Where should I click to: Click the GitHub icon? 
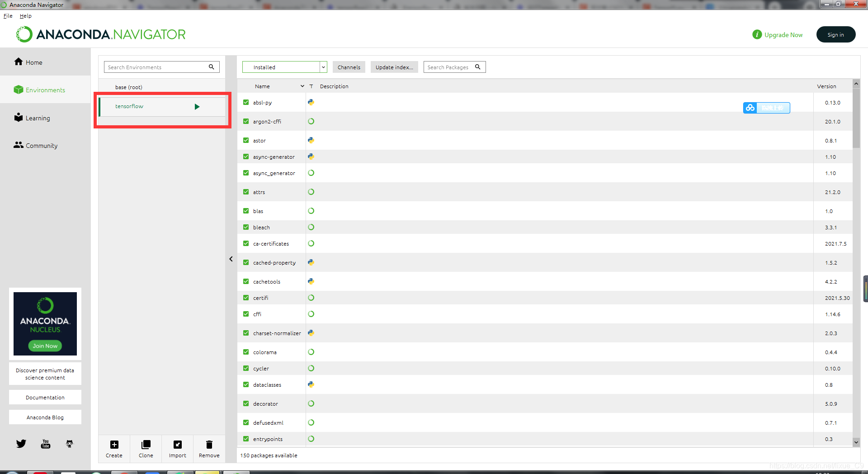pos(69,444)
